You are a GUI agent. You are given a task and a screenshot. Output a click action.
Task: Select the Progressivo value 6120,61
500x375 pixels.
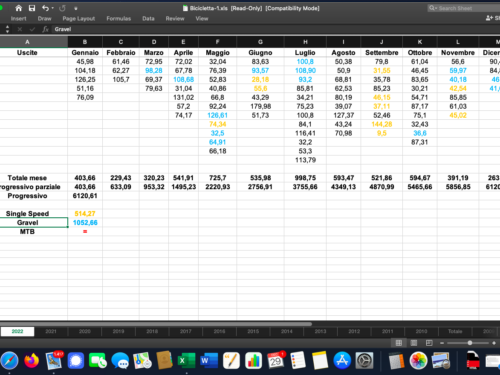pos(85,196)
